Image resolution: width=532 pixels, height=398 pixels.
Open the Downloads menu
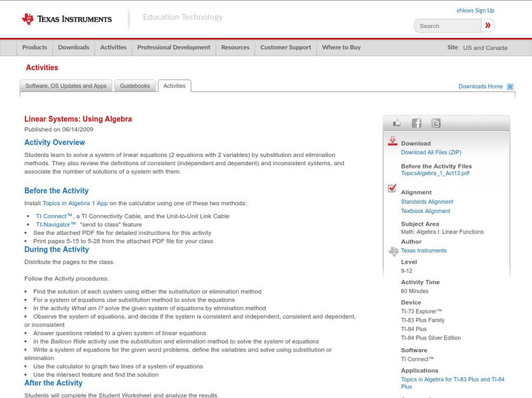pyautogui.click(x=74, y=47)
